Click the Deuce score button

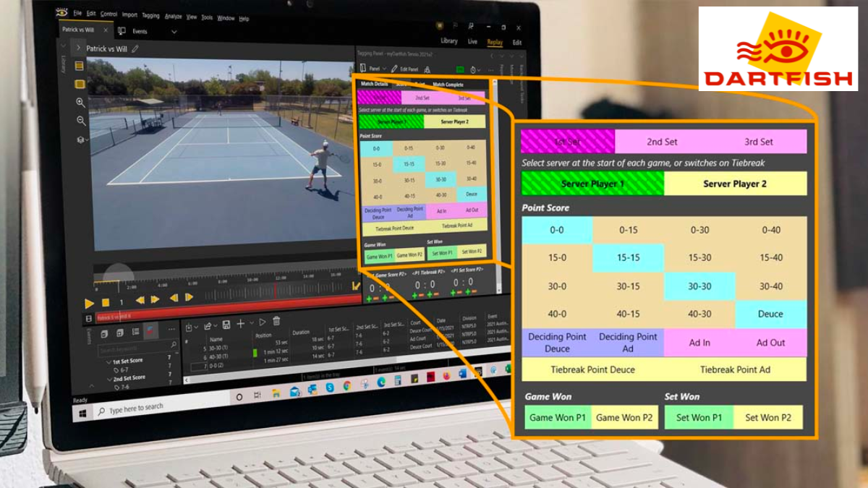click(x=770, y=314)
